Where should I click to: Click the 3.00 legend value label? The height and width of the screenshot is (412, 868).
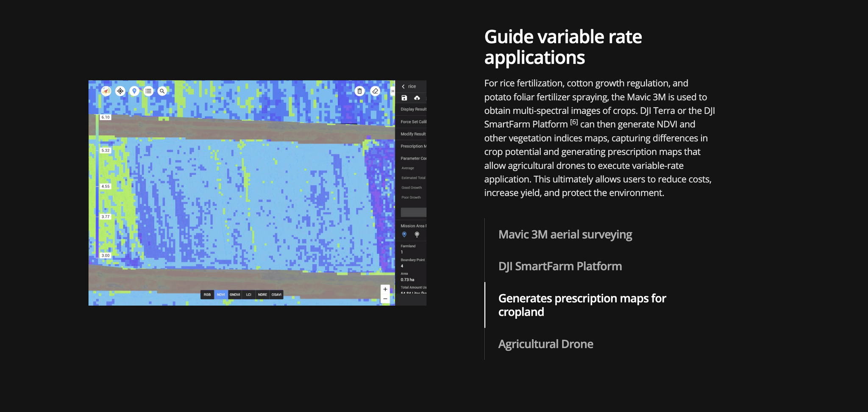coord(106,256)
